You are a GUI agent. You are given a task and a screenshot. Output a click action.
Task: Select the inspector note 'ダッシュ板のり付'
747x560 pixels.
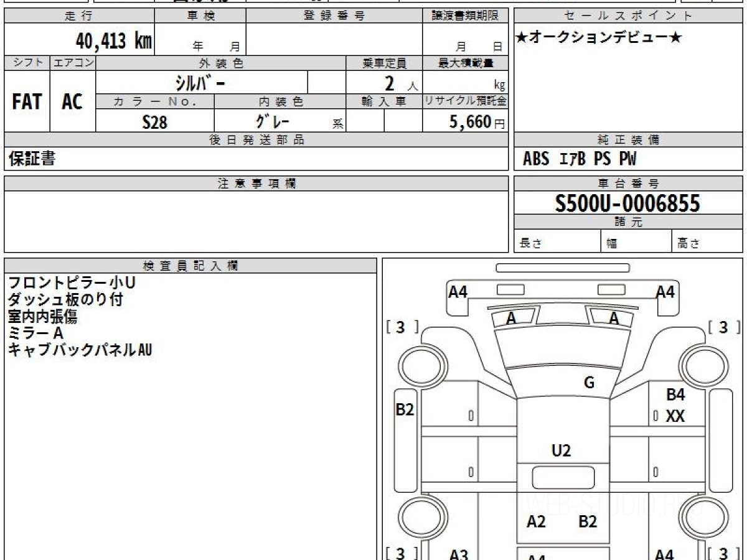pyautogui.click(x=65, y=299)
